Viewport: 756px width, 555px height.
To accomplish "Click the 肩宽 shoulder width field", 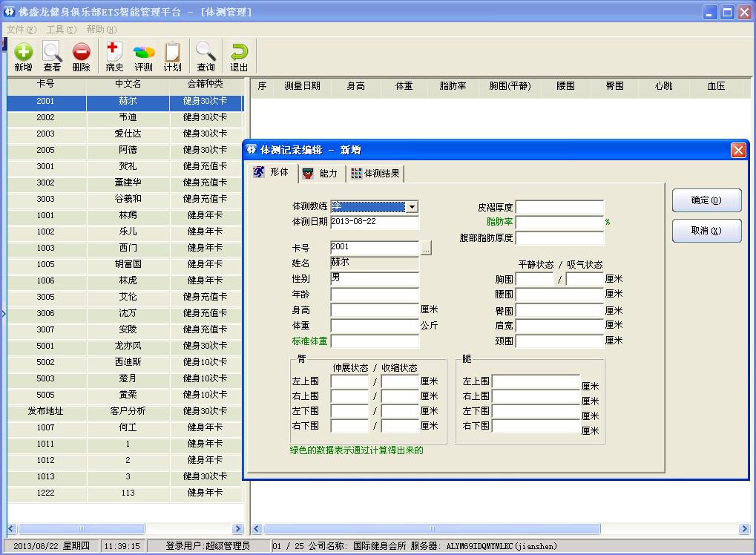I will pos(560,326).
